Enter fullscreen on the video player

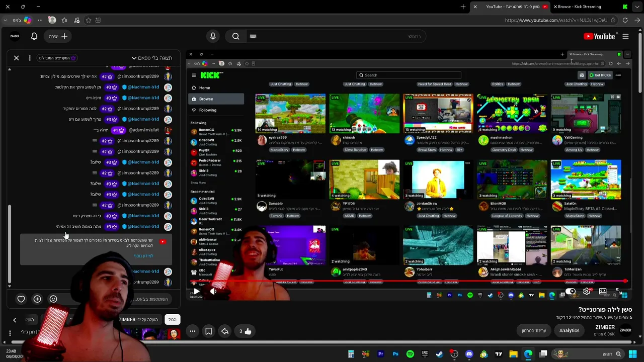coord(618,291)
